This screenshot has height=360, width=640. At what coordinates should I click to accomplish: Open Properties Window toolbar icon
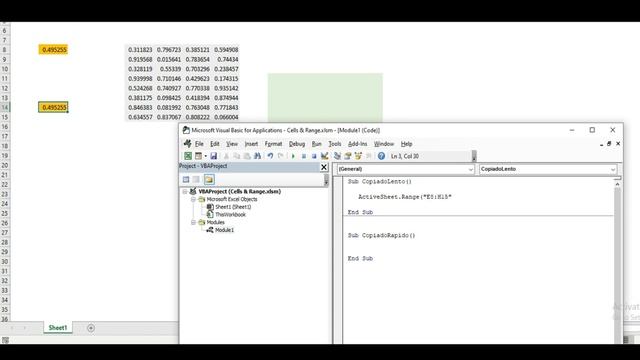pos(348,156)
